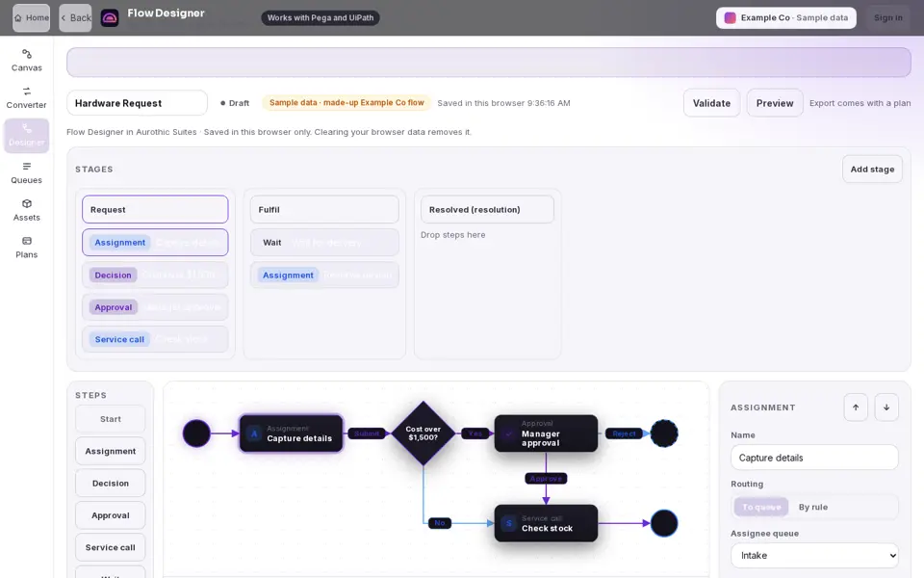Pick the Decision item in Steps palette
This screenshot has height=578, width=924.
click(x=110, y=483)
